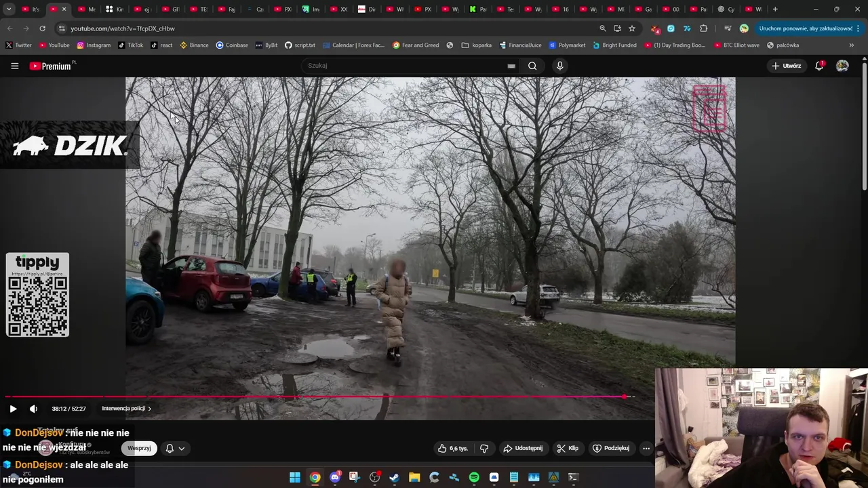Click the search magnifier button
The image size is (868, 488).
click(x=532, y=66)
